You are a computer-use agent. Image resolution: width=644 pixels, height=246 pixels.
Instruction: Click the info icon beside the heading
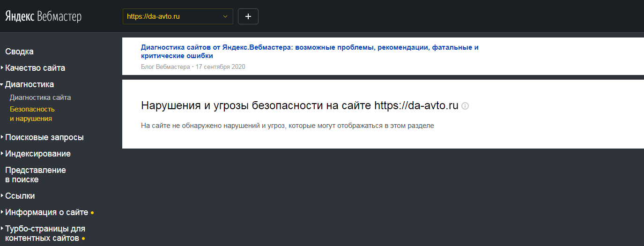pyautogui.click(x=465, y=106)
